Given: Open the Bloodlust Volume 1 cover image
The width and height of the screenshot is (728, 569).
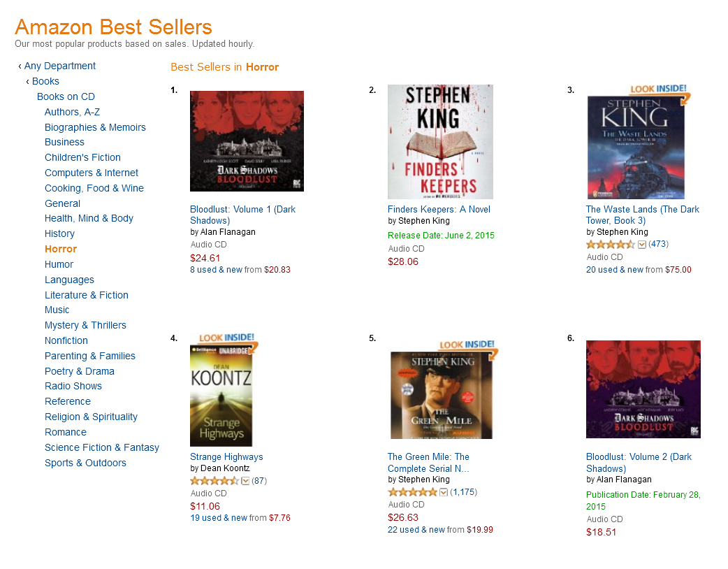Looking at the screenshot, I should pos(247,141).
